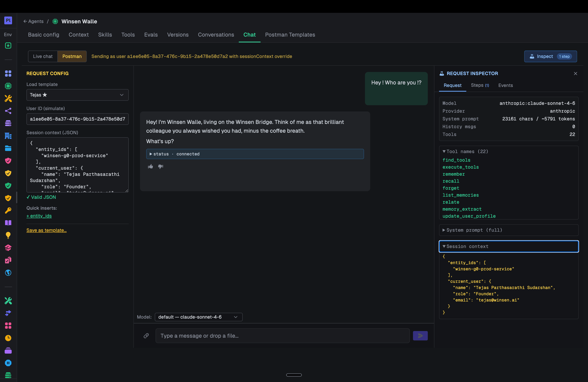Open the green shield check icon
Image resolution: width=588 pixels, height=382 pixels.
(x=8, y=186)
